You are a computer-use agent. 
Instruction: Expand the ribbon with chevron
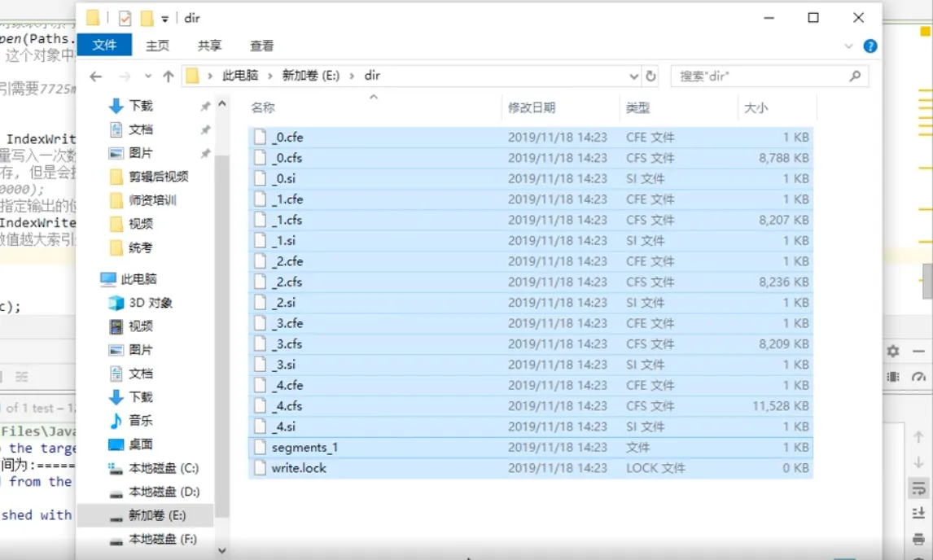point(848,46)
